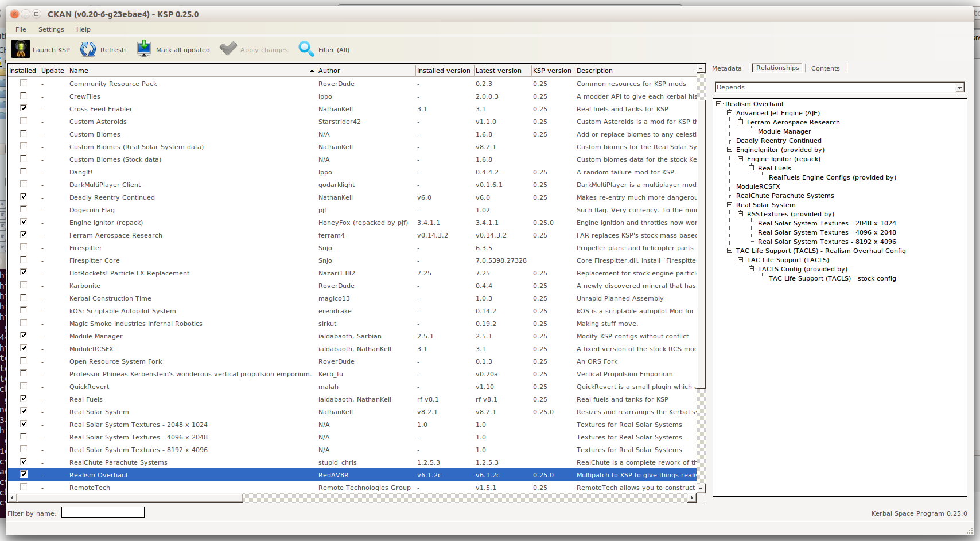Sort by Installed column header
Screen dimensions: 980x541
(x=23, y=71)
